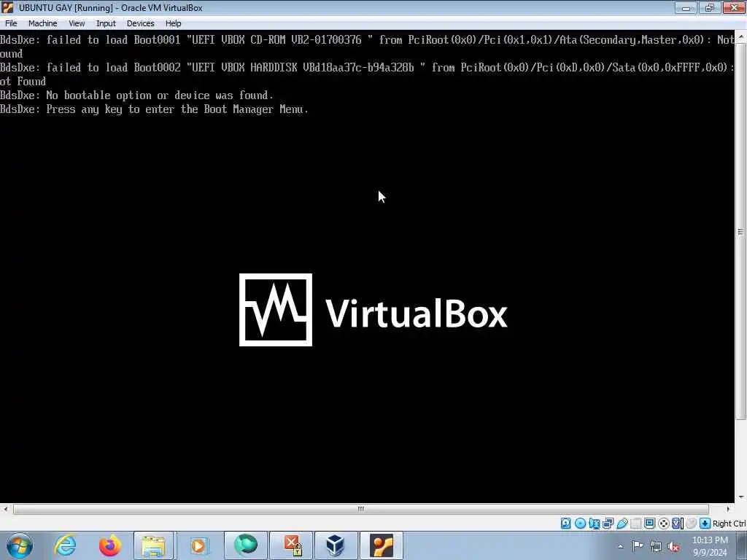Screen dimensions: 747x560
Task: Switch to the VirtualBox Manager taskbar icon
Action: 336,545
